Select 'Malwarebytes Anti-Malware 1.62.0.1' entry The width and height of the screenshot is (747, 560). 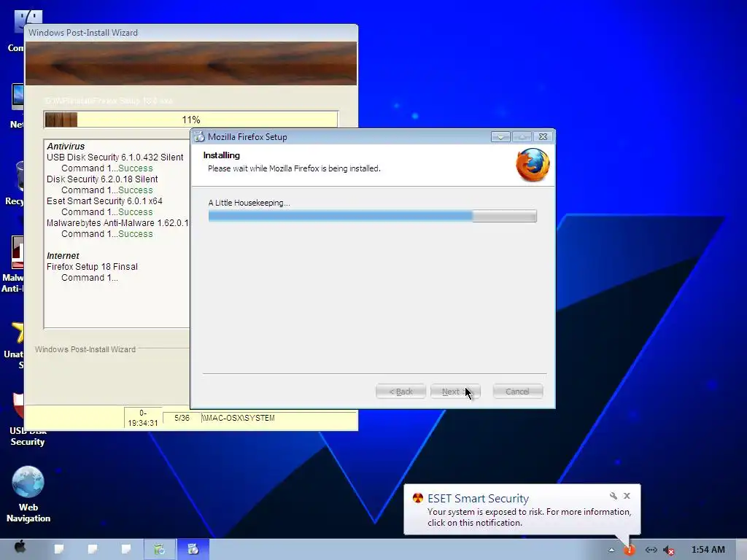coord(117,223)
